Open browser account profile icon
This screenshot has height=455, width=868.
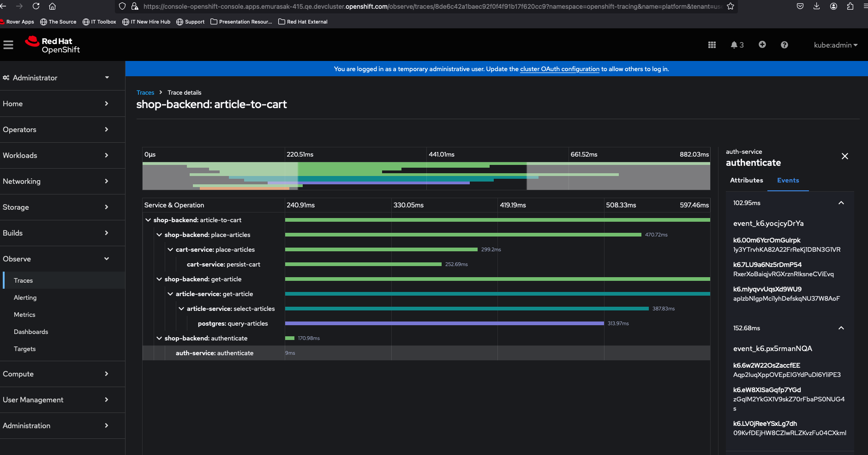(833, 6)
